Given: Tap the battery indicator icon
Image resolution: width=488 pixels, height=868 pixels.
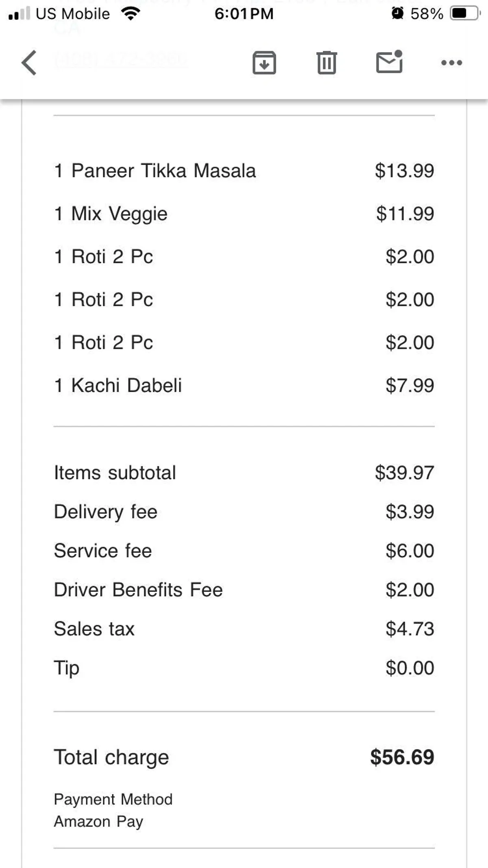Looking at the screenshot, I should [464, 14].
